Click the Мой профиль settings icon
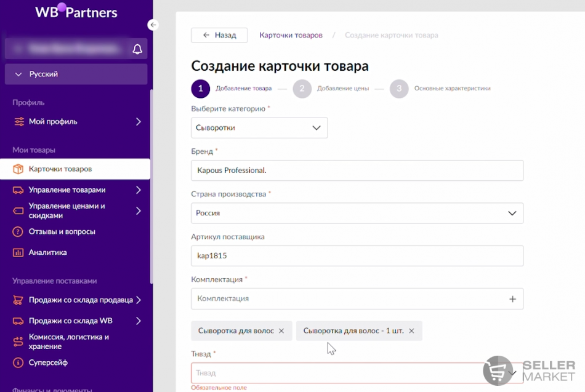The width and height of the screenshot is (585, 392). click(x=18, y=122)
